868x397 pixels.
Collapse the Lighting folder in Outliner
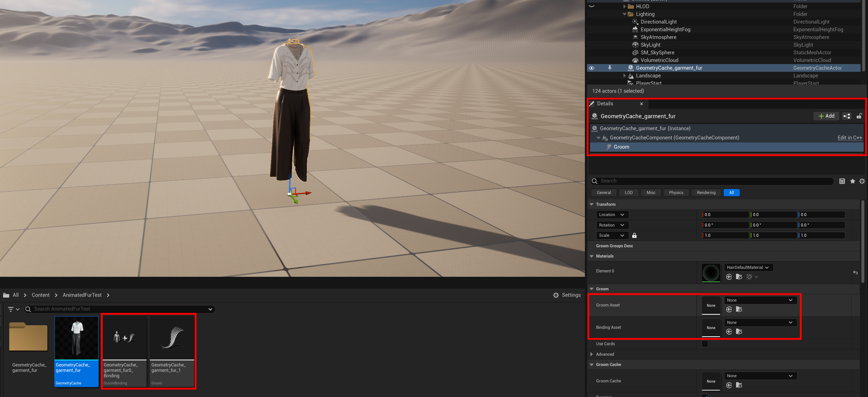tap(624, 14)
